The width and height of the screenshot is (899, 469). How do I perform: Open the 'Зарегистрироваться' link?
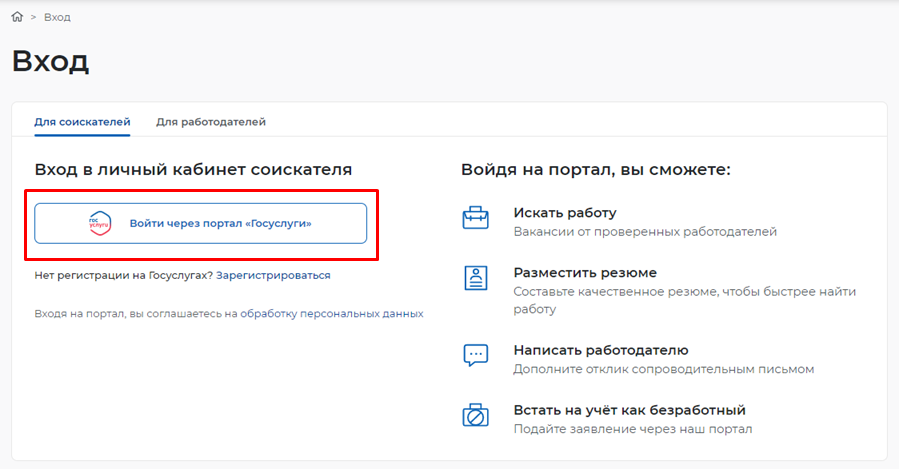pyautogui.click(x=273, y=275)
